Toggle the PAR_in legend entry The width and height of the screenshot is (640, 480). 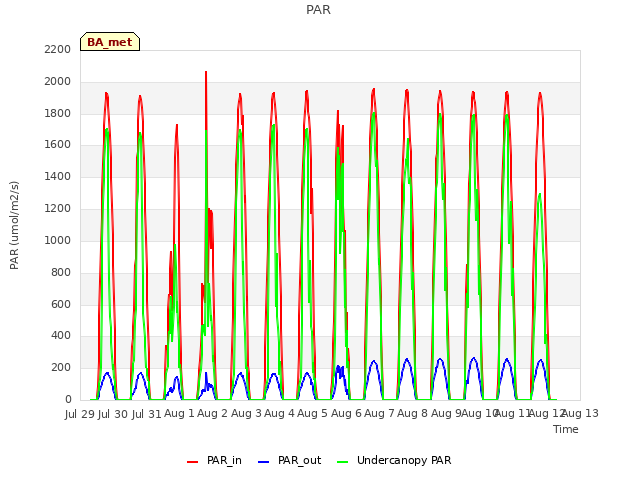coord(214,460)
